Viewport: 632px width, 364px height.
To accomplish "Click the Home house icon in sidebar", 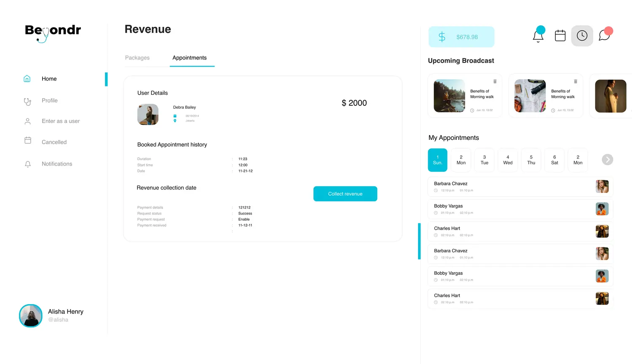I will [27, 78].
